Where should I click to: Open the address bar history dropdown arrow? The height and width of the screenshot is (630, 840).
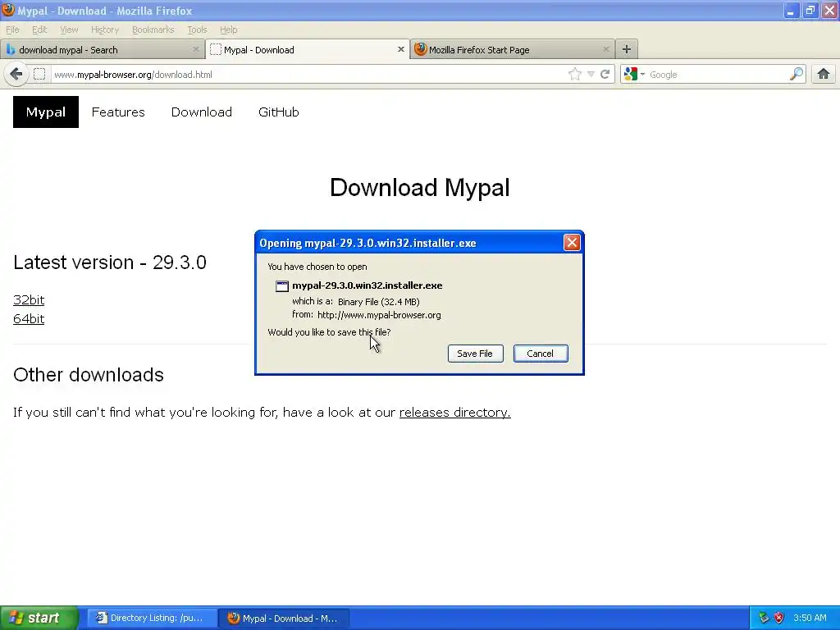click(591, 75)
